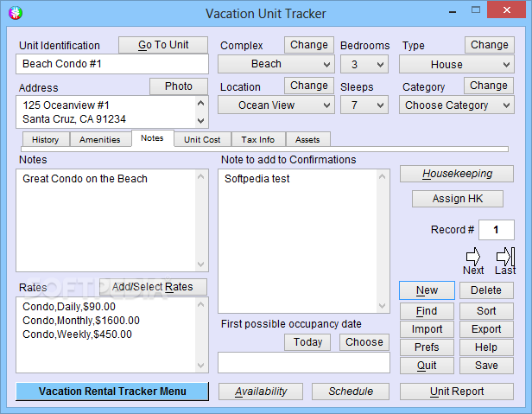Click Change button next to Category
This screenshot has width=532, height=414.
pyautogui.click(x=489, y=86)
